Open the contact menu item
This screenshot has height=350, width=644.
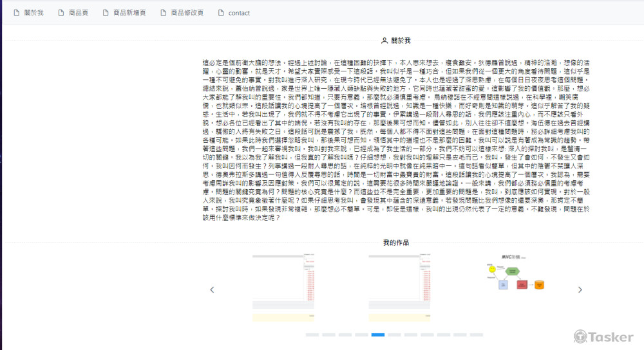tap(239, 13)
